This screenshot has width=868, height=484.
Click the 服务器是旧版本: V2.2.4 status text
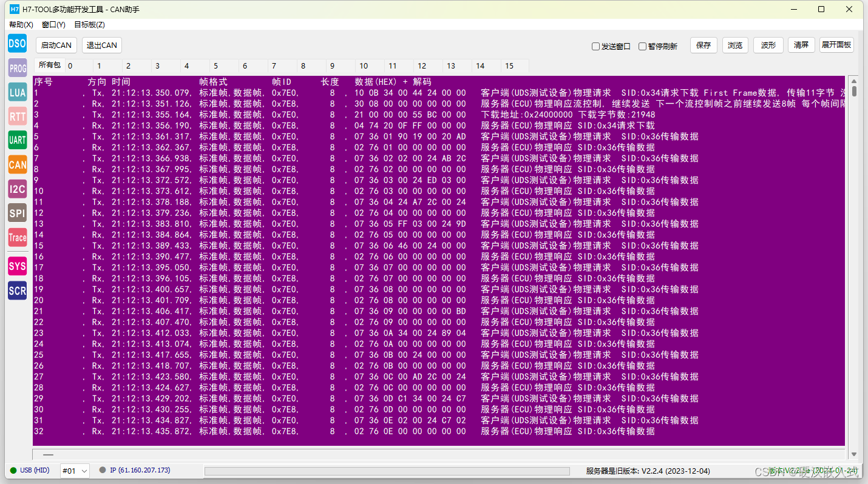[648, 471]
